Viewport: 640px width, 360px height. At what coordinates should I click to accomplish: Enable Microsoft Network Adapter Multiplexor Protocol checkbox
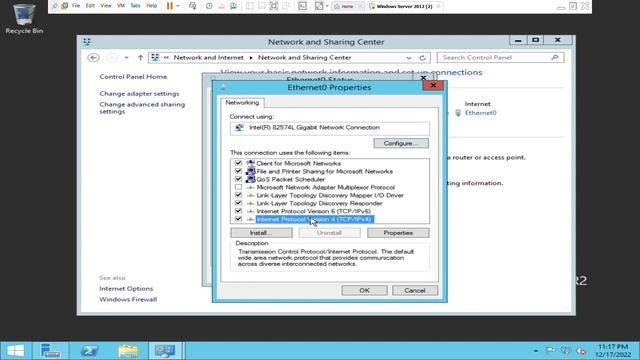click(x=238, y=187)
